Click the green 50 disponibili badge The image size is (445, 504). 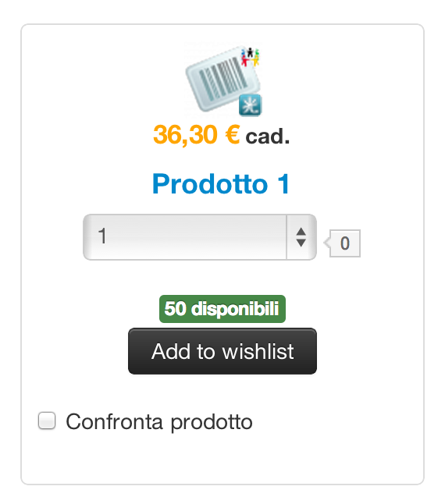point(222,309)
